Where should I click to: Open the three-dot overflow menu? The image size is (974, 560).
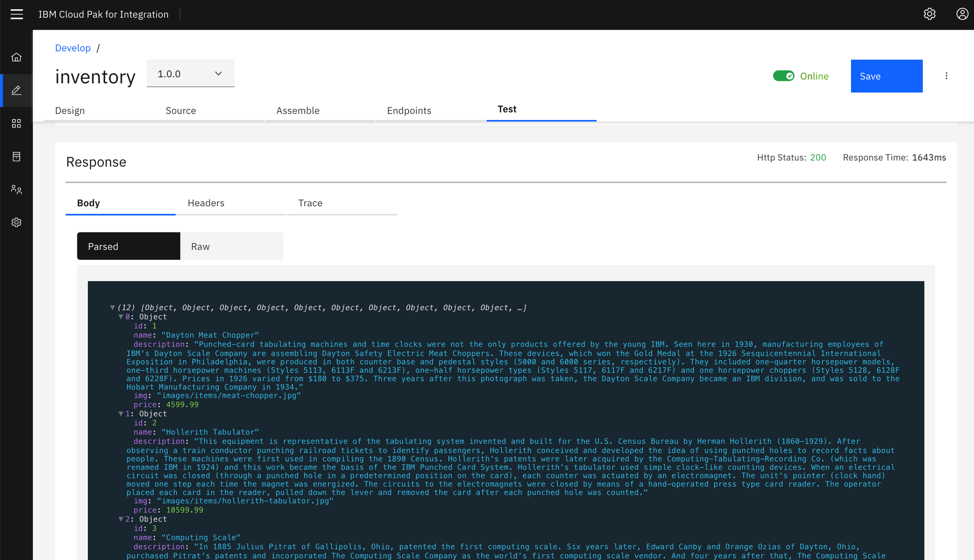coord(946,76)
